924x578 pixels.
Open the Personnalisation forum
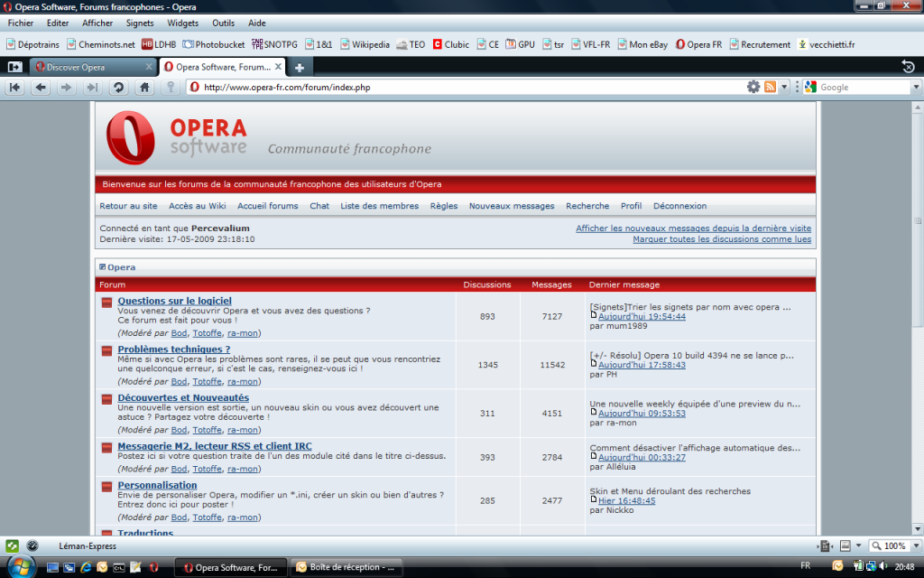[x=157, y=485]
